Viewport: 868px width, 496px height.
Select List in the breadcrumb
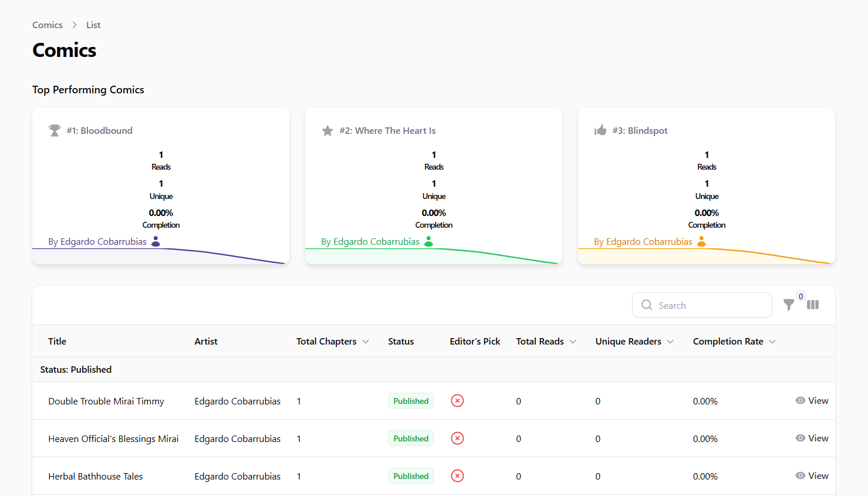point(93,25)
